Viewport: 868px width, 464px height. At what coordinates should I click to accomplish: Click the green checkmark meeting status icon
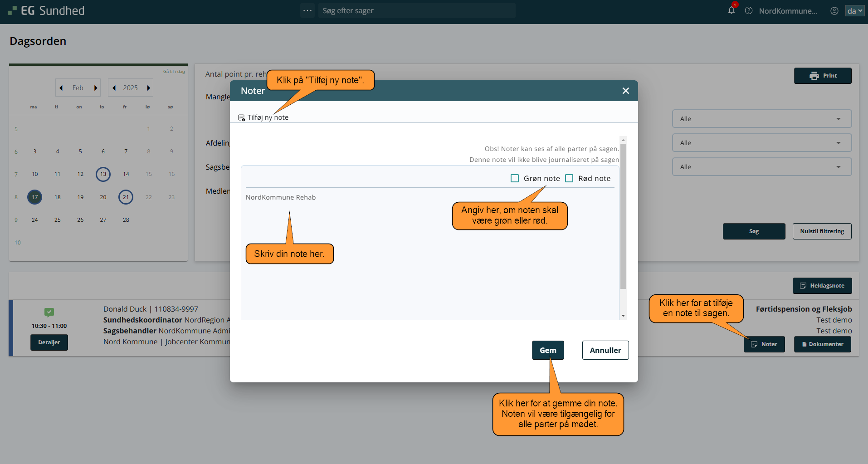[49, 312]
